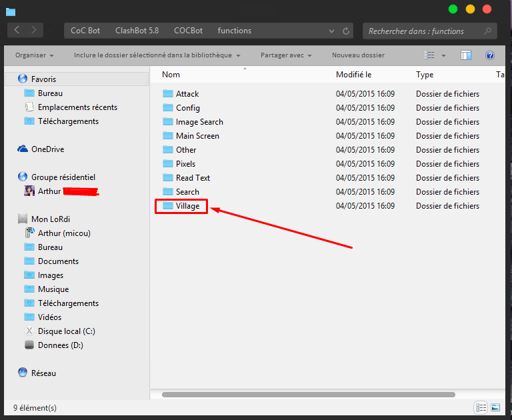Select the Other folder icon
512x420 pixels.
pyautogui.click(x=168, y=149)
